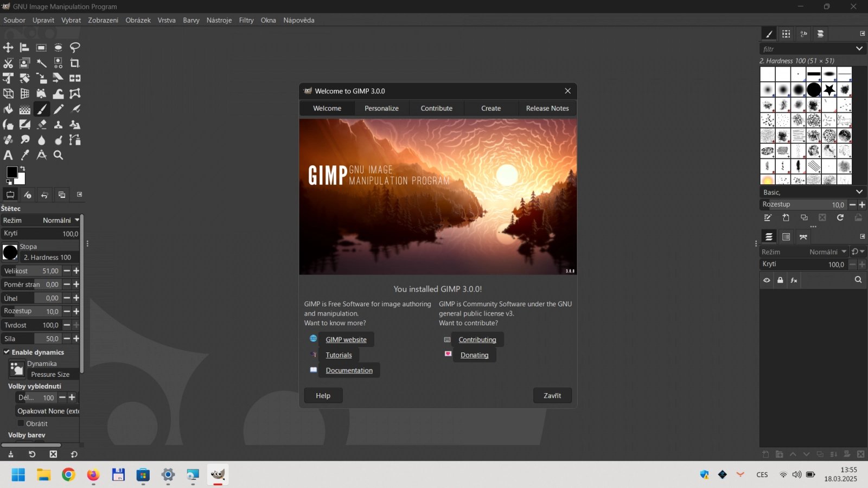The width and height of the screenshot is (868, 488).
Task: Click the Zavřít button
Action: tap(552, 396)
